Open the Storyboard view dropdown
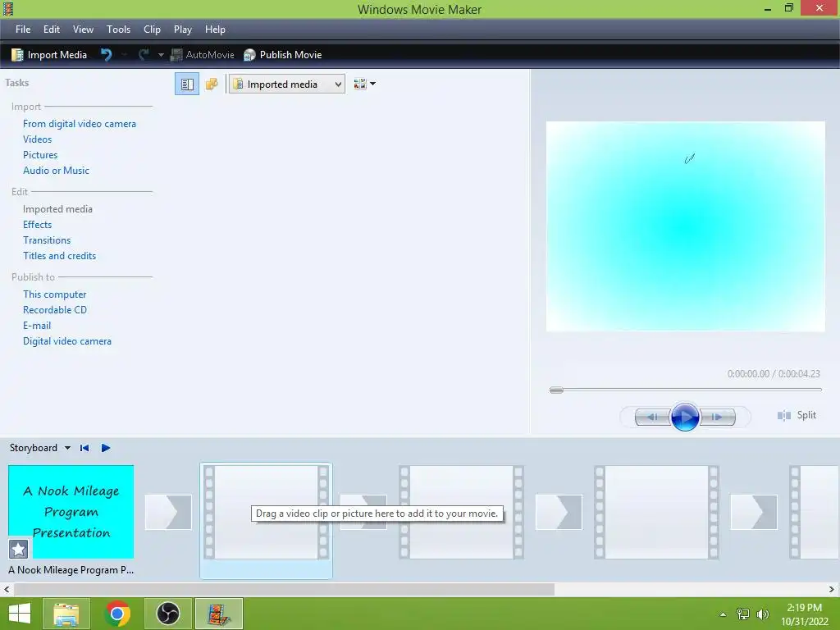The width and height of the screenshot is (840, 630). tap(39, 448)
